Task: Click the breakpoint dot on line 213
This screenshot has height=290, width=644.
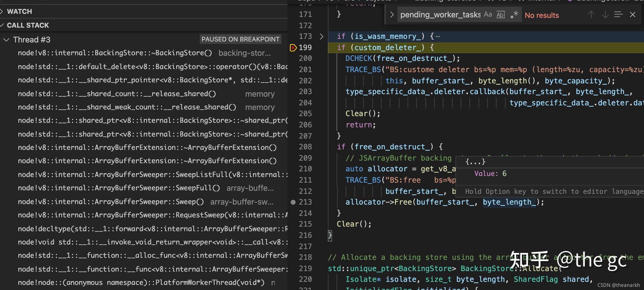Action: click(293, 202)
